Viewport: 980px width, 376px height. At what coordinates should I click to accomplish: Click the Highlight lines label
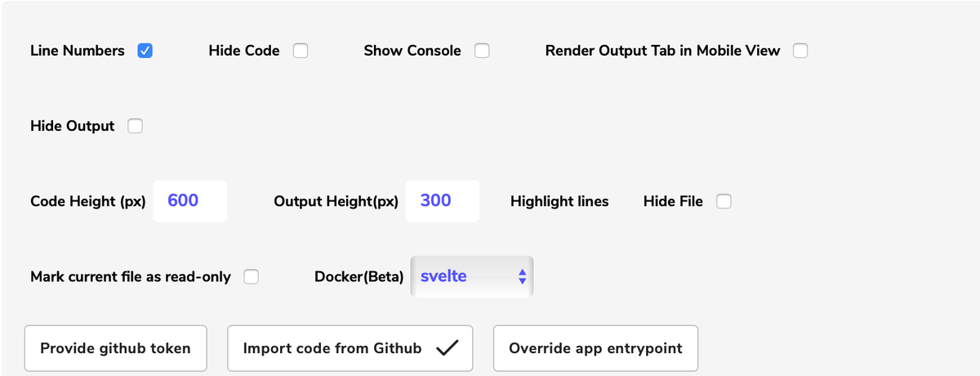click(559, 201)
